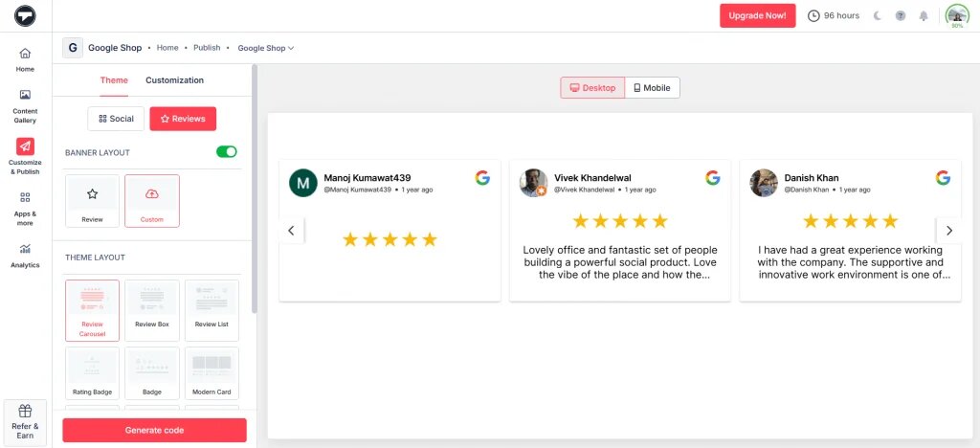This screenshot has width=980, height=448.
Task: Click Manoj Kumawat439's green M avatar
Action: coord(303,183)
